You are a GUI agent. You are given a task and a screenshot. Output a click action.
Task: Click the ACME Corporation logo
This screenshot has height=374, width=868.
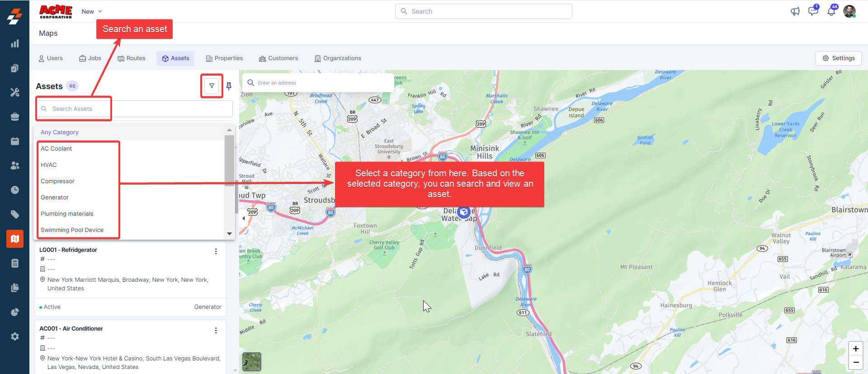point(56,11)
